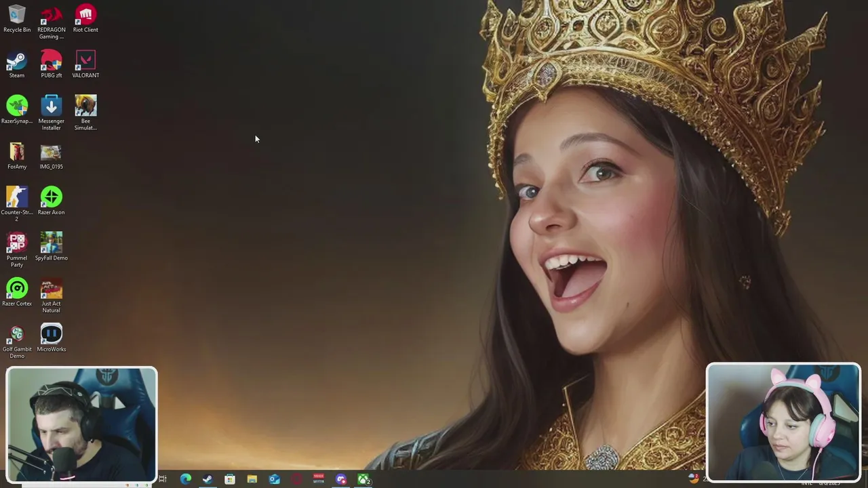Screen dimensions: 868x488
Task: Select the Bee Simulator shortcut
Action: [x=85, y=113]
